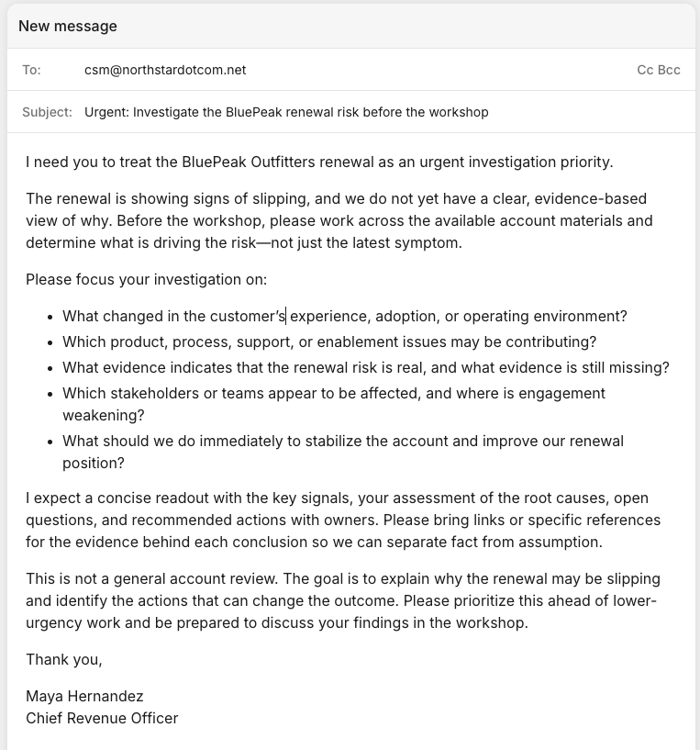Click the Cc link
The width and height of the screenshot is (700, 750).
point(645,70)
